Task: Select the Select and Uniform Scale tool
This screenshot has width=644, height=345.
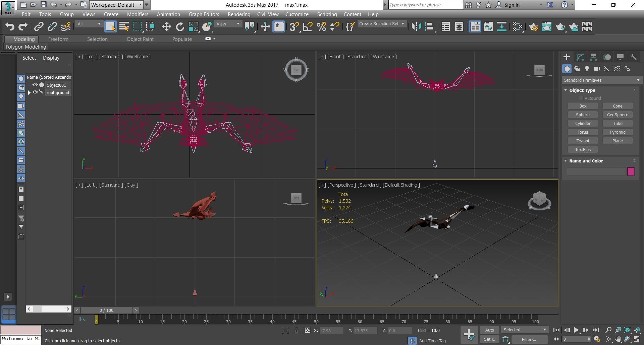Action: (x=193, y=27)
